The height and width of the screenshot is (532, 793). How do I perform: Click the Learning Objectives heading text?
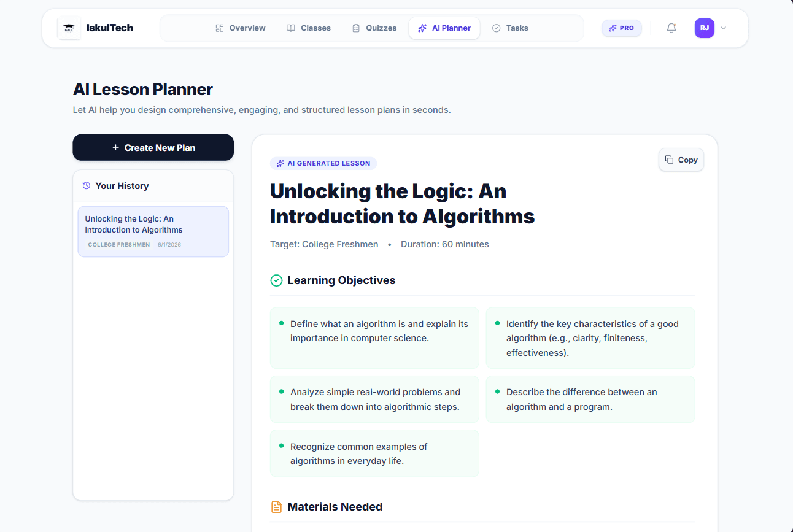[342, 280]
